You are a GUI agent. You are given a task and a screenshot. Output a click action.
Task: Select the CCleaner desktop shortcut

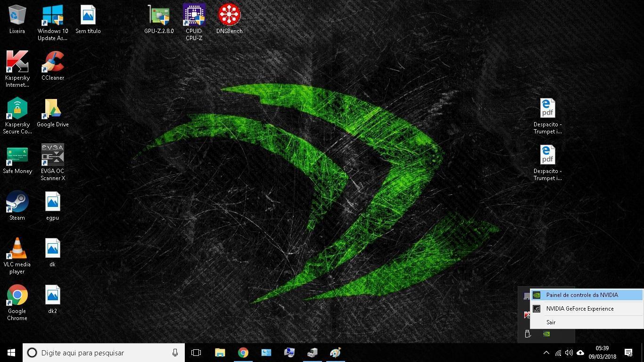click(x=52, y=66)
